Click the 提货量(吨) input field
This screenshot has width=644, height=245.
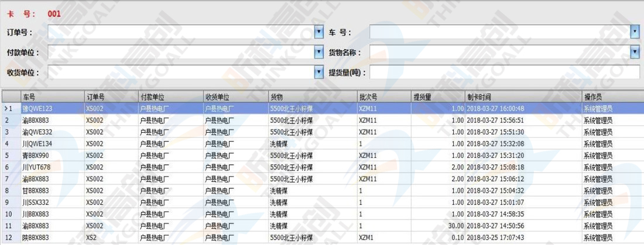(x=505, y=73)
